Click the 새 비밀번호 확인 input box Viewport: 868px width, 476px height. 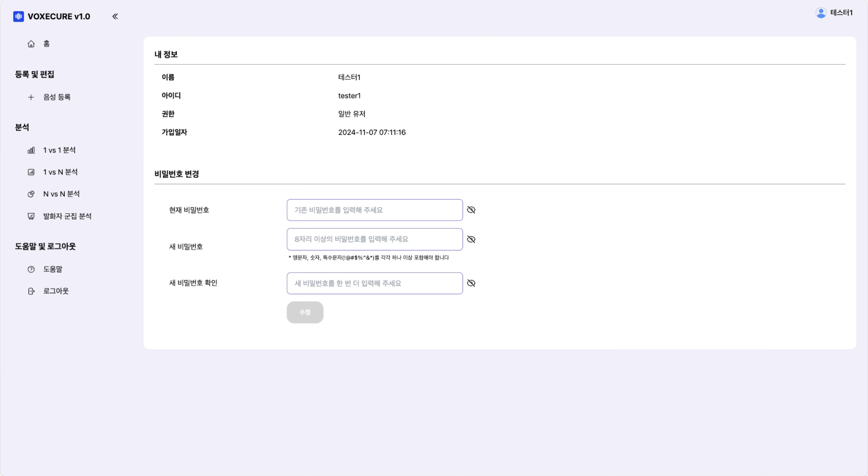(374, 283)
